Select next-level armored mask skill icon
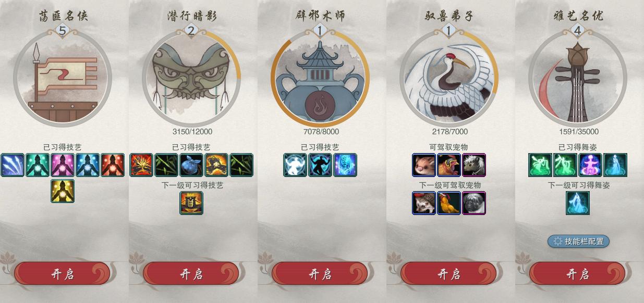Image resolution: width=644 pixels, height=303 pixels. [191, 203]
